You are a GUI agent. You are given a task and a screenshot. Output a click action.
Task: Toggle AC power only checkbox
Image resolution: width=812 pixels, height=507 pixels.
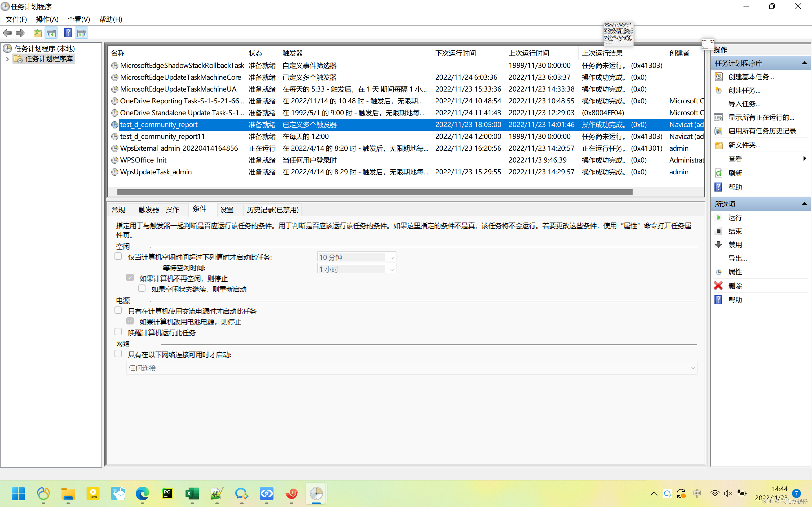coord(118,310)
